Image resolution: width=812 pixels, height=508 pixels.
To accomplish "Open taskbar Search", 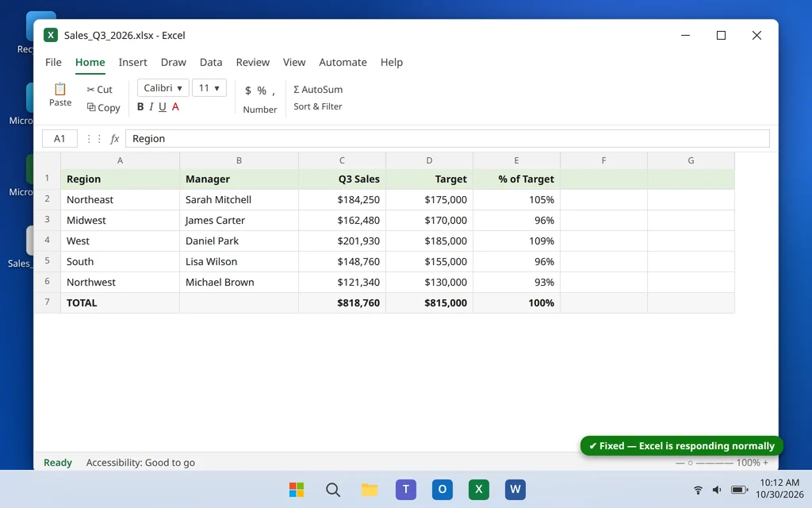I will [333, 489].
